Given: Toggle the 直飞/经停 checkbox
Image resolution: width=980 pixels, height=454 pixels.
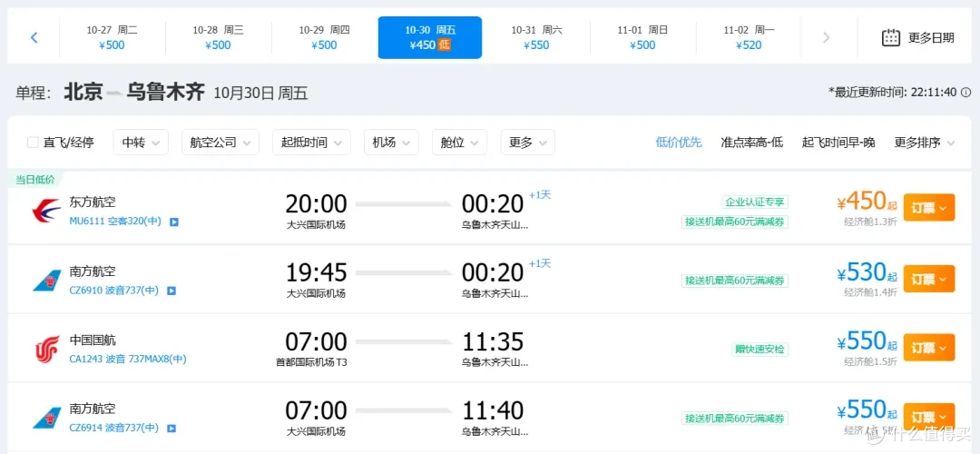Looking at the screenshot, I should [x=34, y=143].
